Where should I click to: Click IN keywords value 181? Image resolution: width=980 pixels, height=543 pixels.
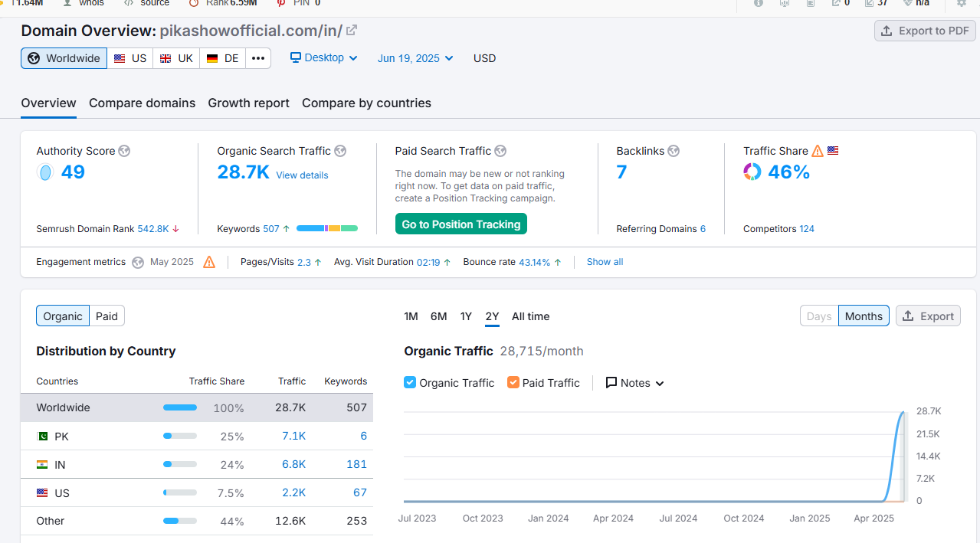[x=356, y=465]
